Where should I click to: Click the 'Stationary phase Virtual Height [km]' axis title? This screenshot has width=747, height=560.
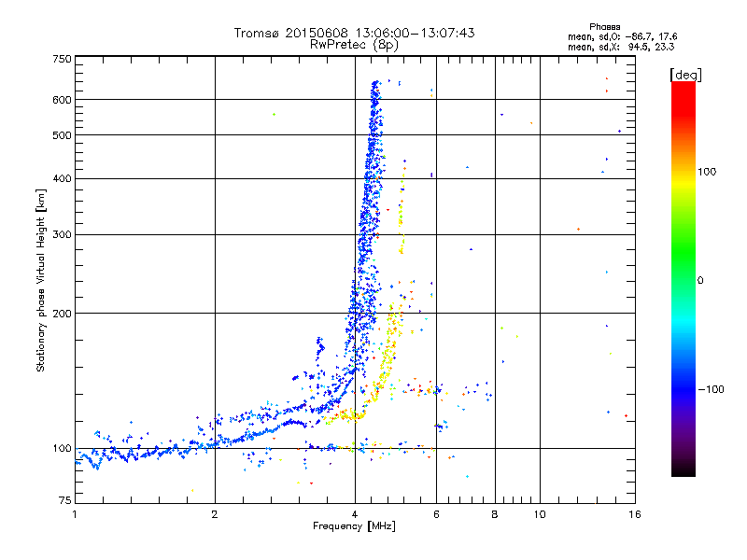point(40,280)
